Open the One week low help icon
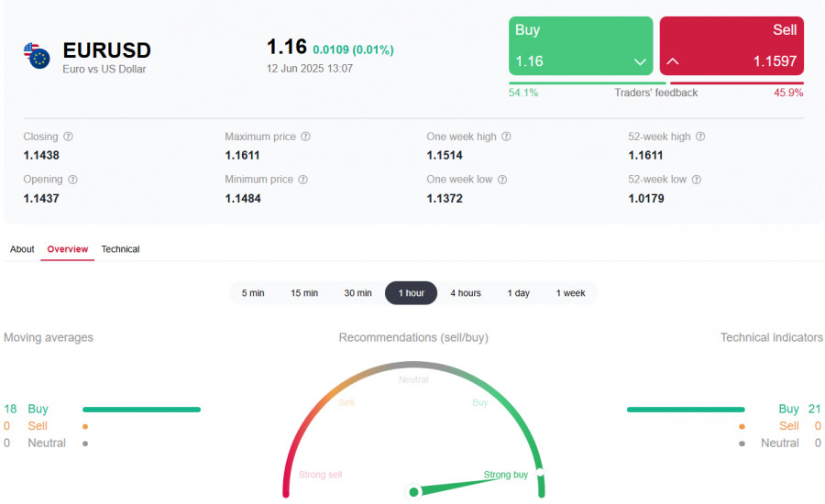Screen dimensions: 825x504 click(502, 180)
